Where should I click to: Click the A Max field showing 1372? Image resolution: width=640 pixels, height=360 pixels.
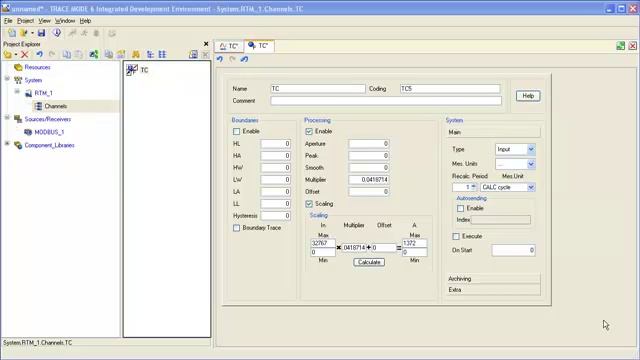click(x=415, y=243)
